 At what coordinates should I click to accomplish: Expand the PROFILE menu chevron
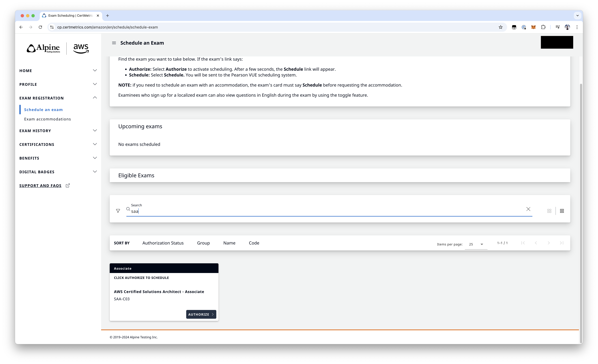point(95,84)
